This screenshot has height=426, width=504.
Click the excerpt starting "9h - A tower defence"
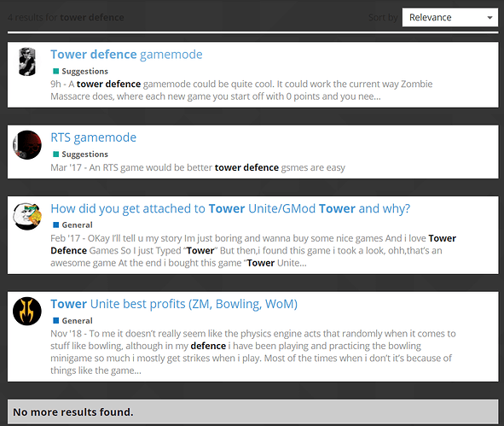pos(241,90)
